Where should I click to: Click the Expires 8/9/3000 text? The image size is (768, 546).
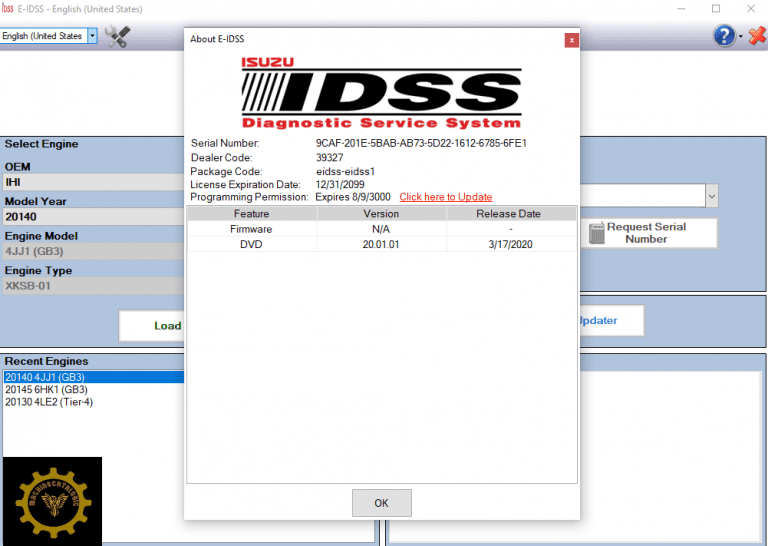click(353, 197)
